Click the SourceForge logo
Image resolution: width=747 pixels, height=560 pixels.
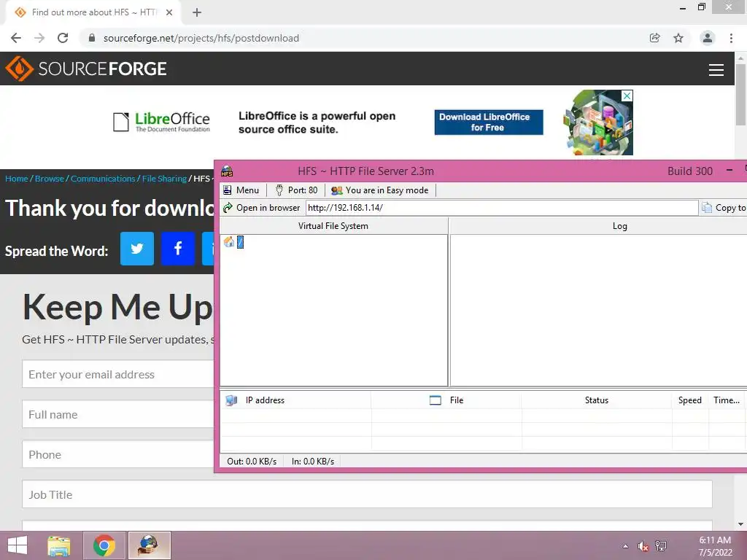coord(86,69)
